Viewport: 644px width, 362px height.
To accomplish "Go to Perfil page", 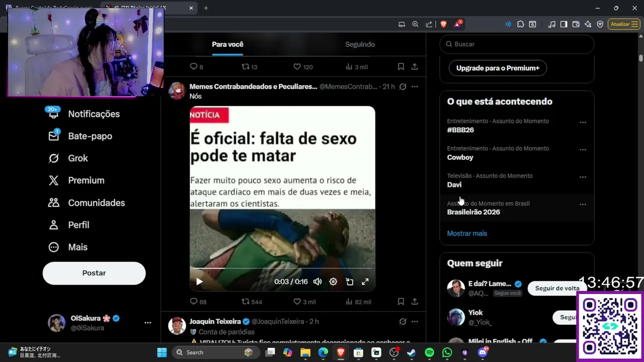I will [x=69, y=225].
